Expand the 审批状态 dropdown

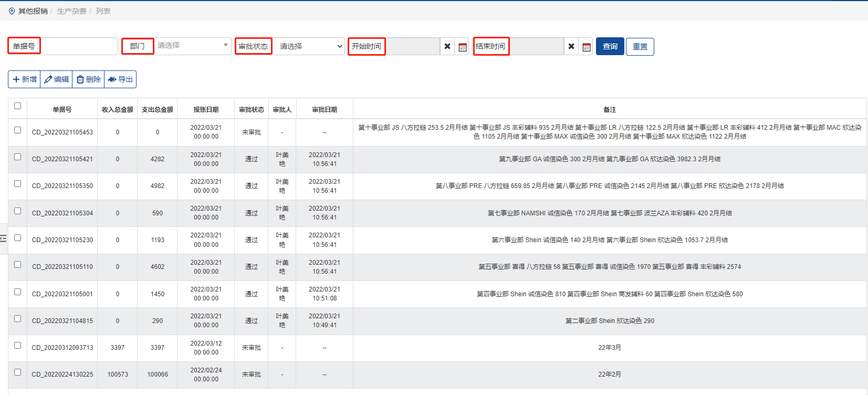[x=309, y=46]
